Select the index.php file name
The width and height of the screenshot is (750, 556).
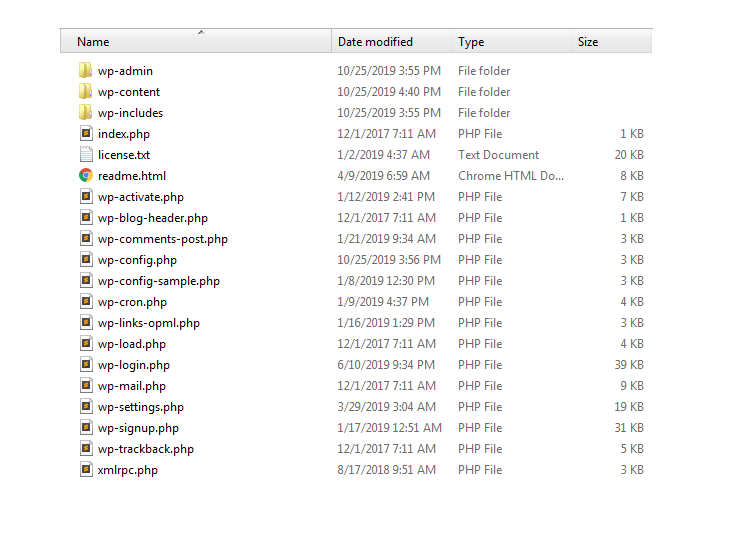[x=124, y=134]
